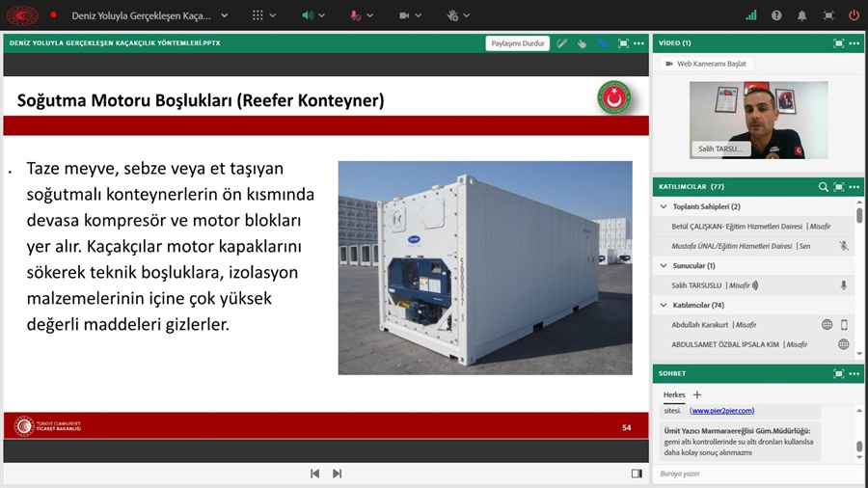The height and width of the screenshot is (488, 868).
Task: Go to the next slide arrow
Action: click(x=338, y=474)
